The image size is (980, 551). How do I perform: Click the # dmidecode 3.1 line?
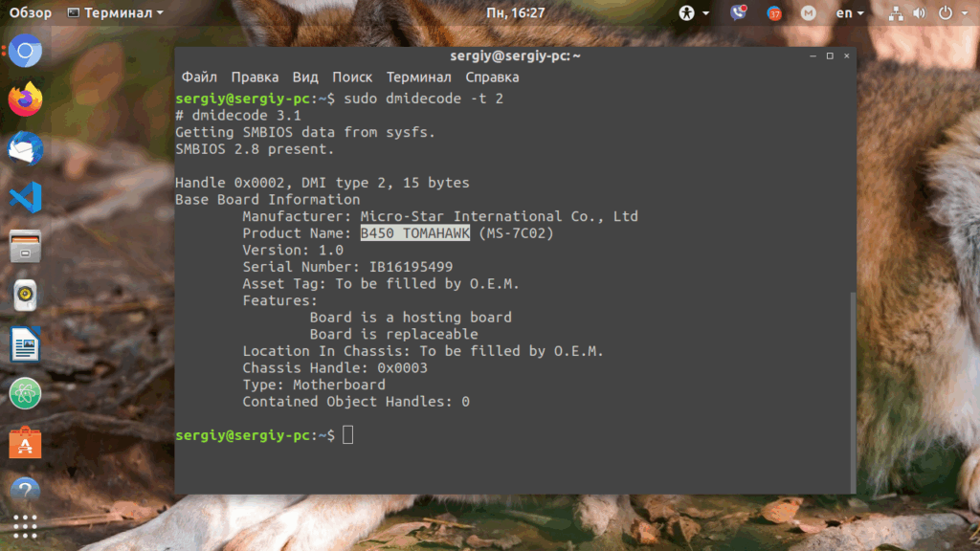(x=238, y=115)
